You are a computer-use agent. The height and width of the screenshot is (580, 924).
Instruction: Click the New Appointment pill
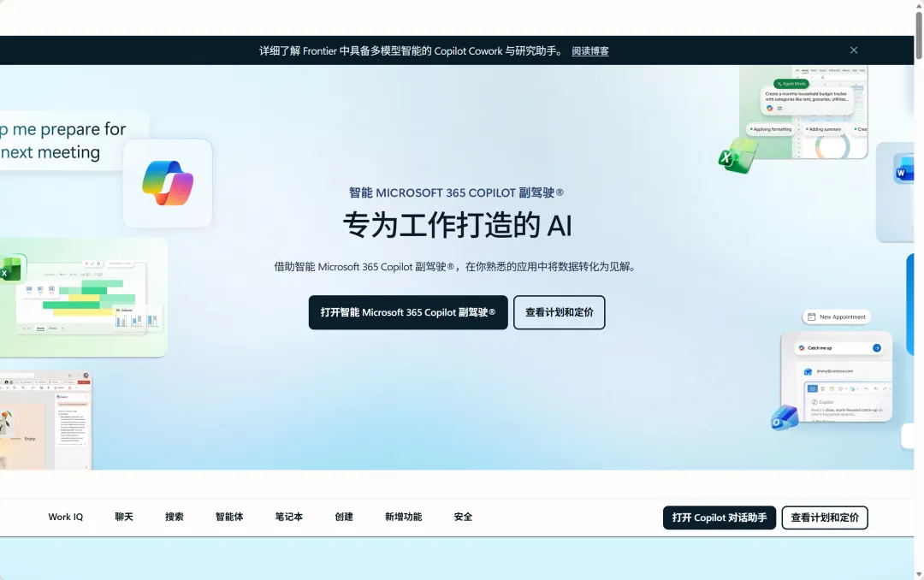(x=836, y=317)
